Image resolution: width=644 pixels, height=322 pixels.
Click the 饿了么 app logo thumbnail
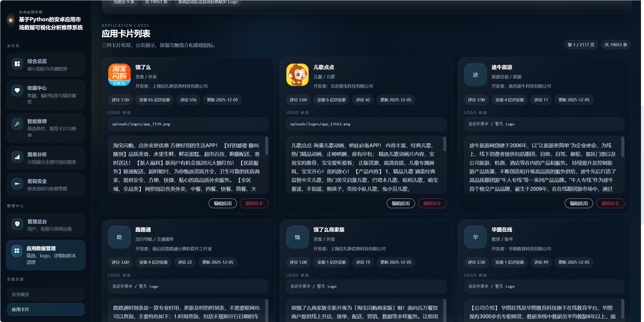tap(119, 75)
